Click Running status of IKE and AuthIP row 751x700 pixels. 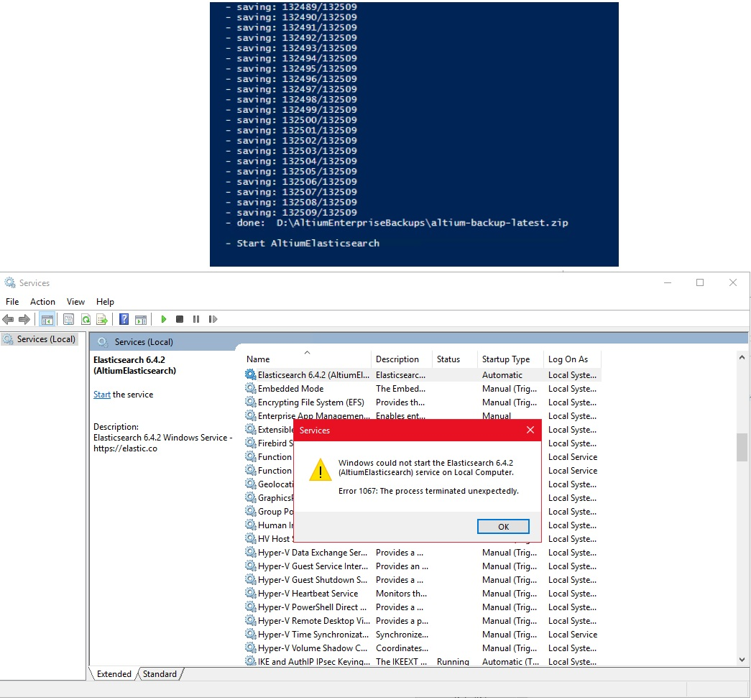[453, 662]
